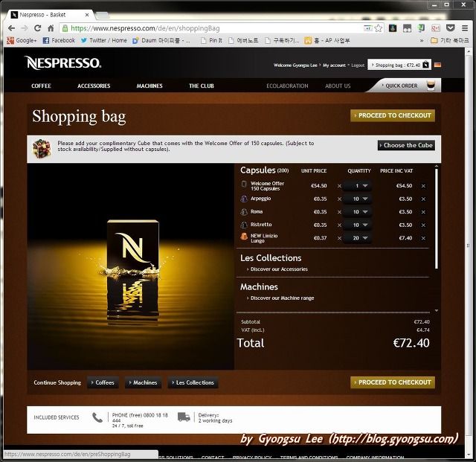Click the Cube product image
476x462 pixels.
pos(42,149)
